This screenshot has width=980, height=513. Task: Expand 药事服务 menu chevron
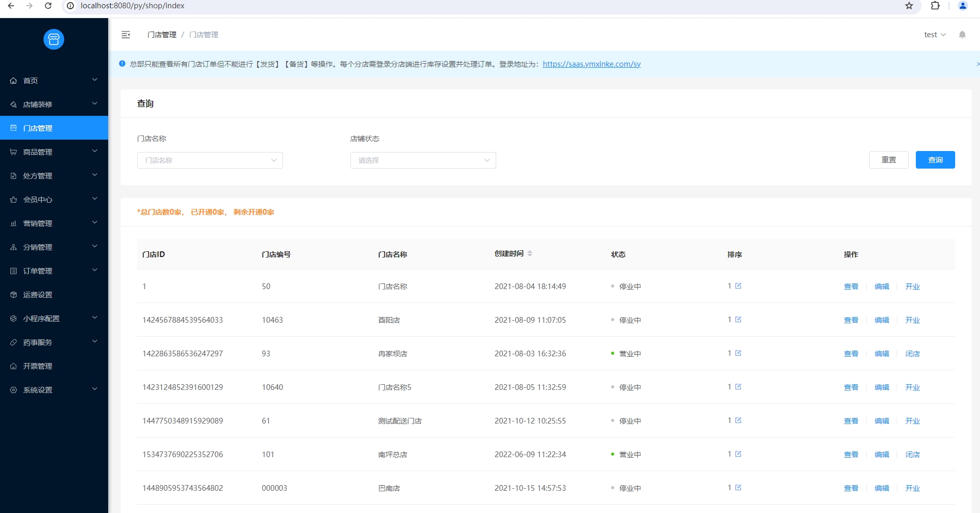coord(95,341)
